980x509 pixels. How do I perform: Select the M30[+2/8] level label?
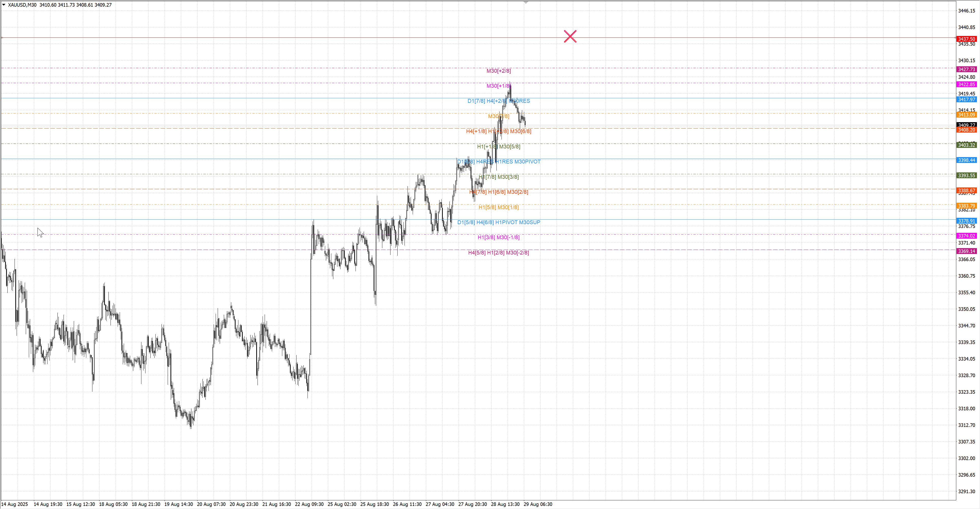click(498, 71)
